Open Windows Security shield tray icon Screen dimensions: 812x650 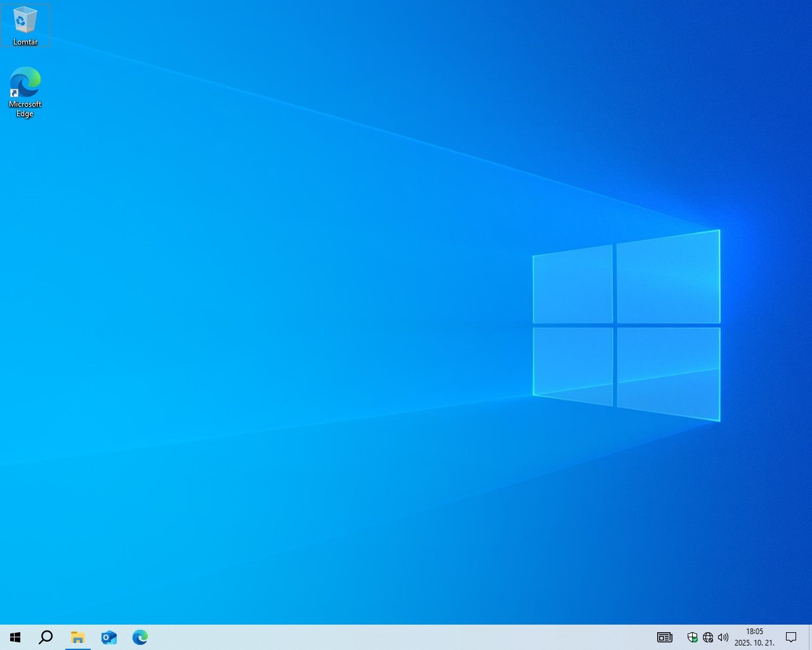[693, 637]
